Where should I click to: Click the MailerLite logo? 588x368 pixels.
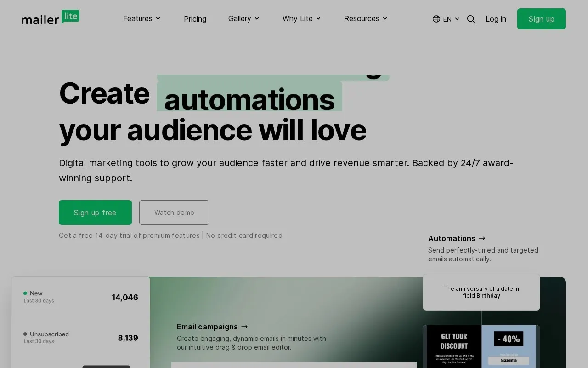tap(51, 17)
